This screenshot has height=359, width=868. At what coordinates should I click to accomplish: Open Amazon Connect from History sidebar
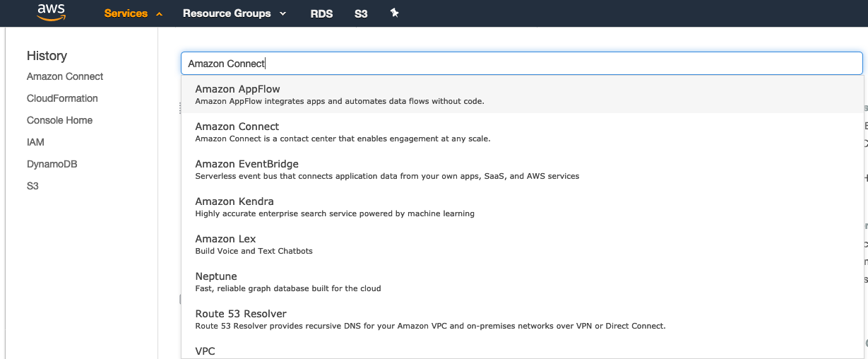click(65, 76)
